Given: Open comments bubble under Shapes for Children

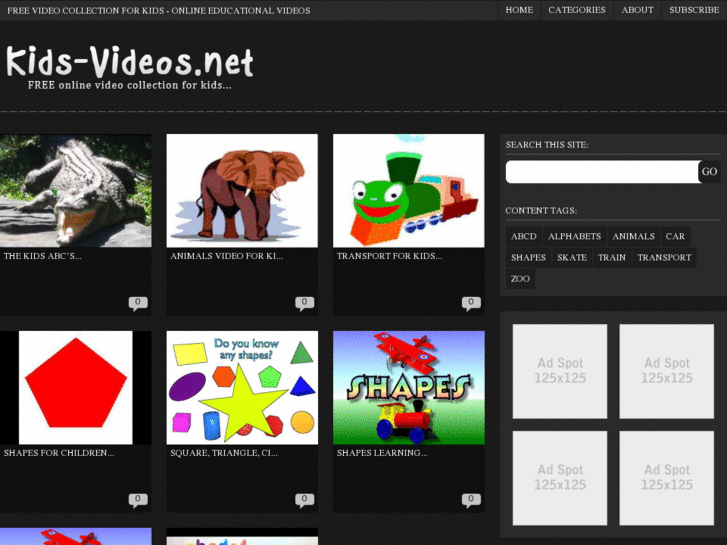Looking at the screenshot, I should click(x=138, y=500).
